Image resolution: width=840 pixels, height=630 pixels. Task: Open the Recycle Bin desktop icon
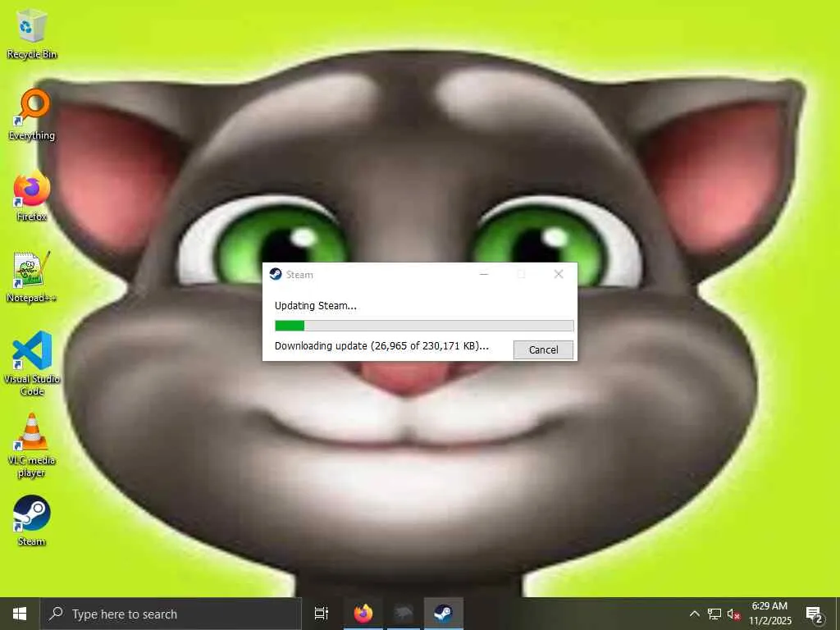point(32,34)
